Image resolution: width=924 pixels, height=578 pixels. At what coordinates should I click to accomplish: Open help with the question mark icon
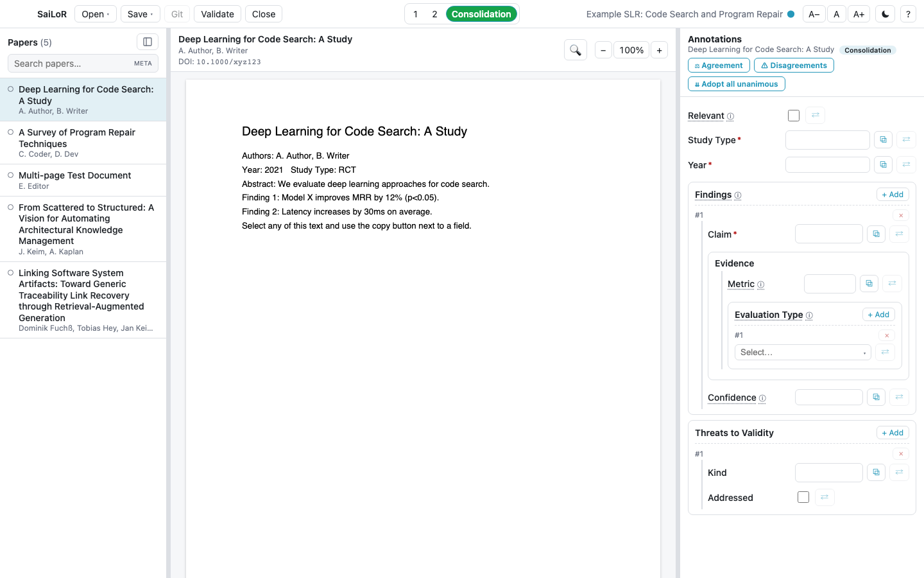pyautogui.click(x=908, y=14)
